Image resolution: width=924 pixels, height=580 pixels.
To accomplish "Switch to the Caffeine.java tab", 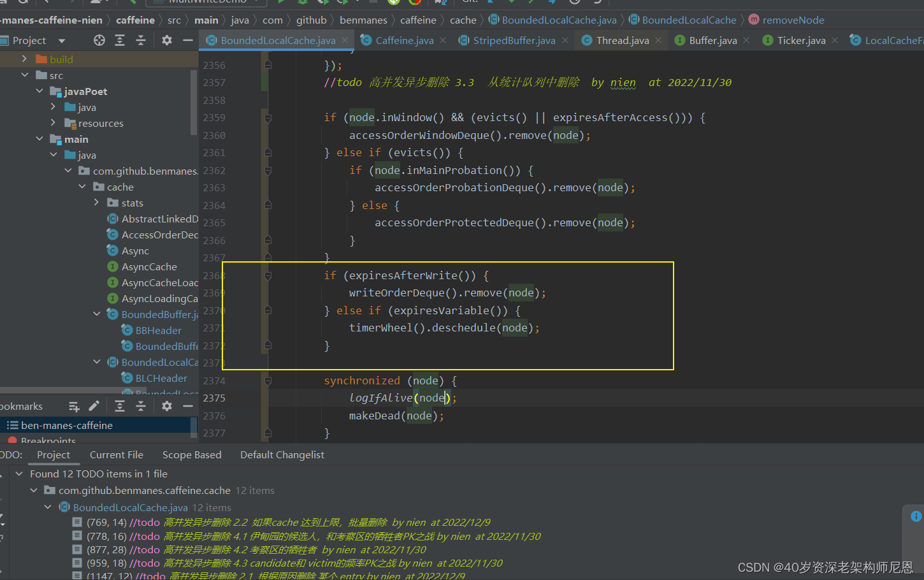I will coord(404,40).
